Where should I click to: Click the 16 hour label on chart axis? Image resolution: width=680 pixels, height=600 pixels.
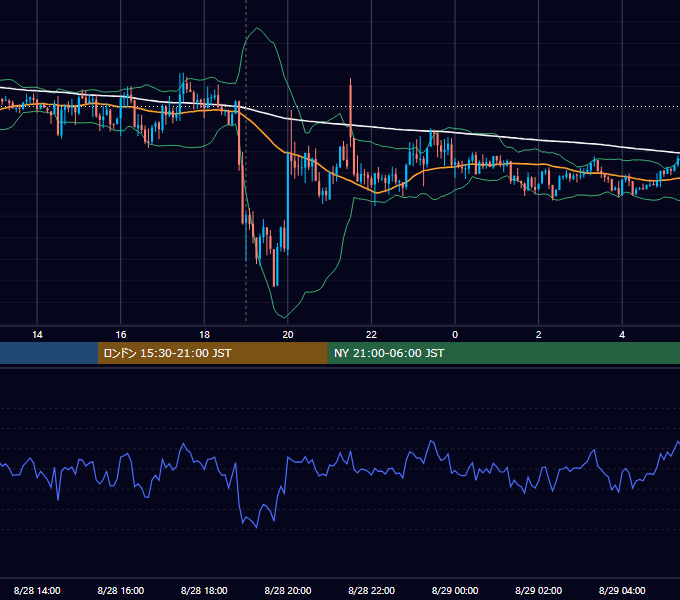pyautogui.click(x=121, y=335)
